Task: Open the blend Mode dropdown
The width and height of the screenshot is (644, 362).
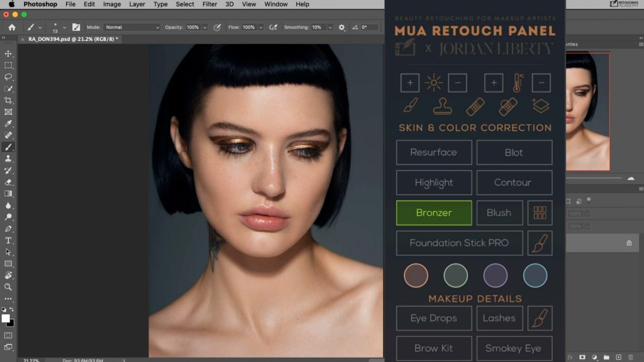Action: 132,27
